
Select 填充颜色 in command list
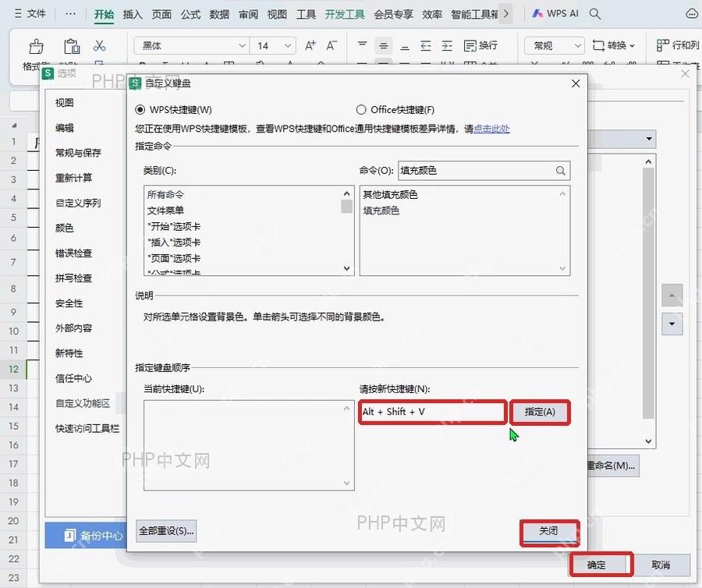point(381,211)
